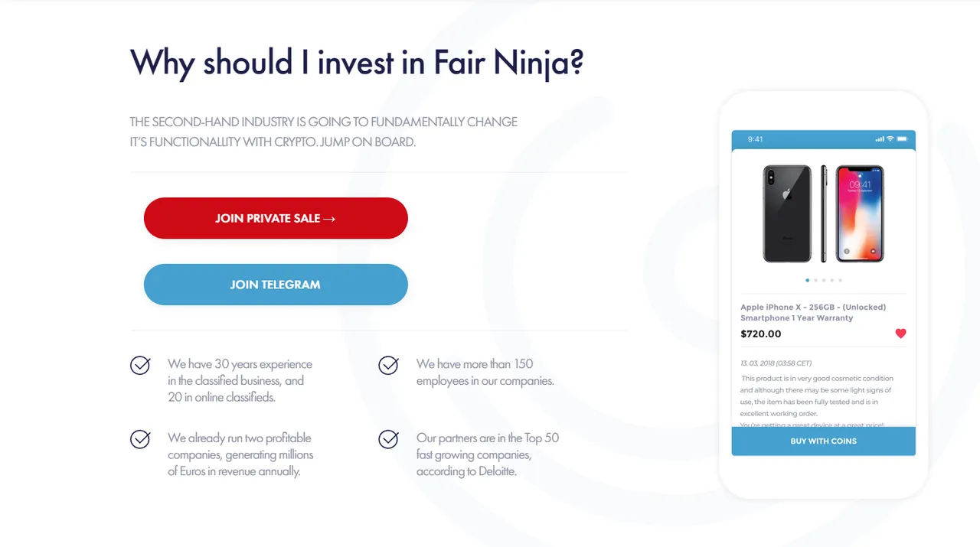Select first active carousel dot under phones
Image resolution: width=980 pixels, height=547 pixels.
pyautogui.click(x=807, y=280)
